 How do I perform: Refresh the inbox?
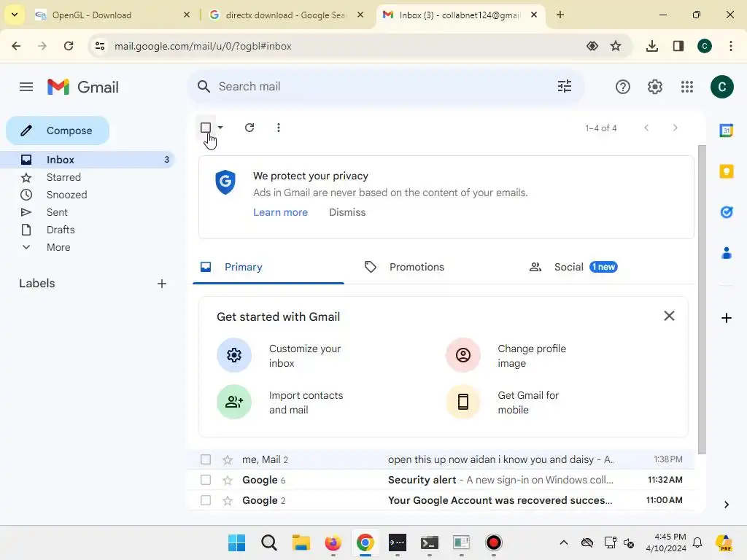pos(249,128)
